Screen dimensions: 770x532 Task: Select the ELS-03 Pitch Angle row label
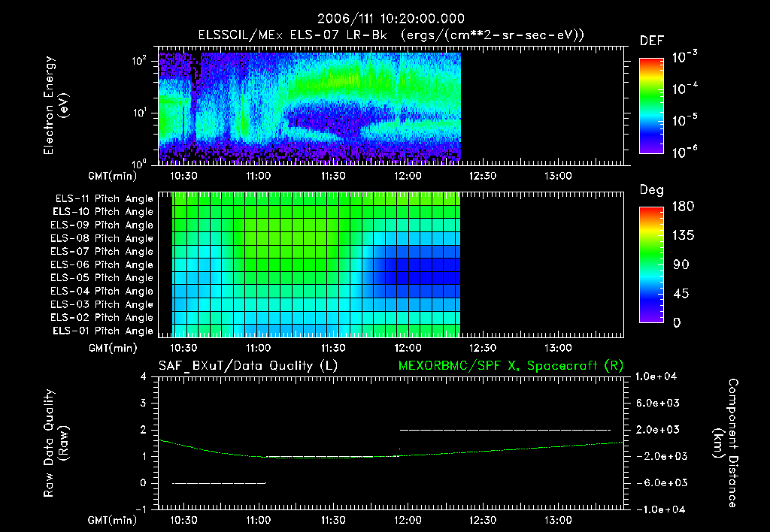102,305
